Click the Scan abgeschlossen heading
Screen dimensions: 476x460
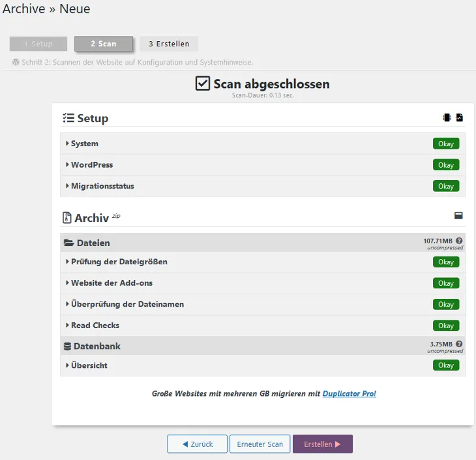(x=271, y=84)
